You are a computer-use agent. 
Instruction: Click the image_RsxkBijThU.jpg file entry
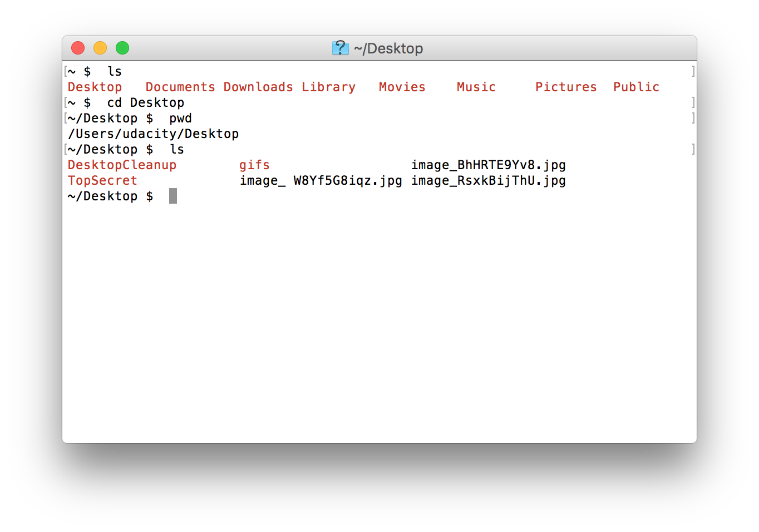coord(489,180)
